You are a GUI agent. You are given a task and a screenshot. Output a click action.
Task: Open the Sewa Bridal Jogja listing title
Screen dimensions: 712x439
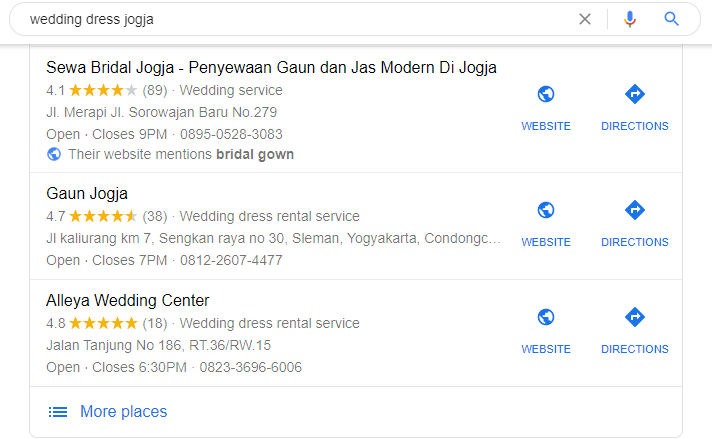(x=271, y=68)
